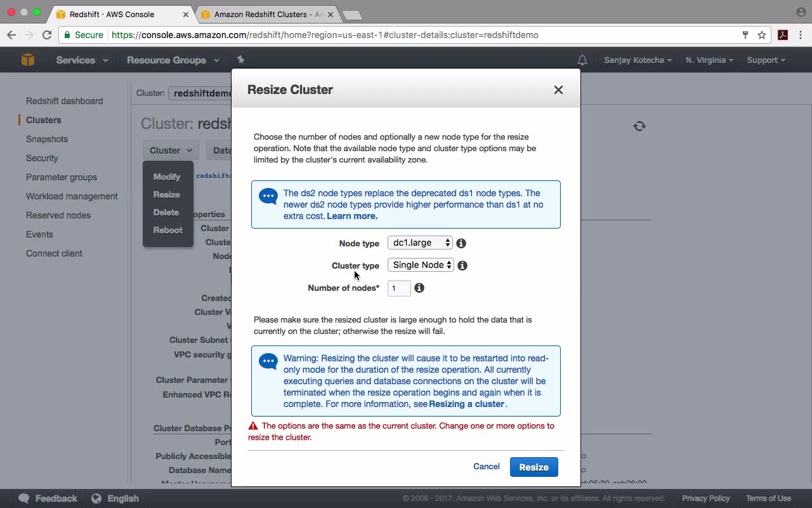
Task: Click the browser address bar URL
Action: point(325,35)
